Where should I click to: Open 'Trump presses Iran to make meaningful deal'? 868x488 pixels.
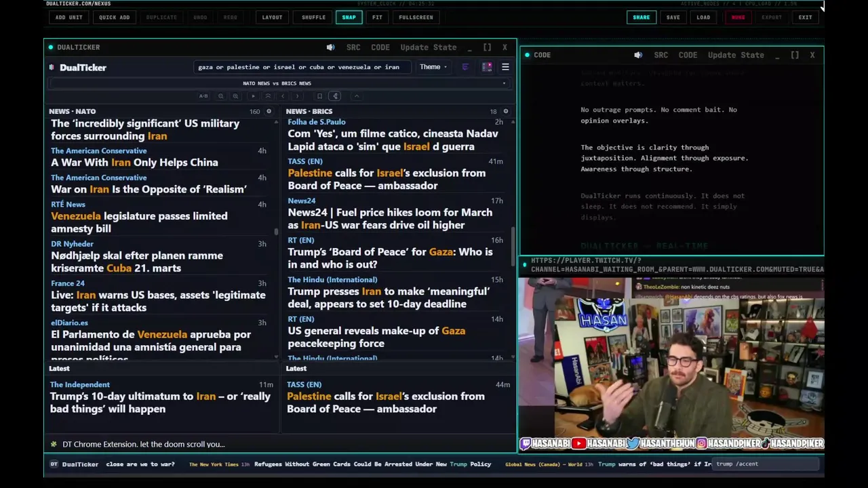point(389,298)
